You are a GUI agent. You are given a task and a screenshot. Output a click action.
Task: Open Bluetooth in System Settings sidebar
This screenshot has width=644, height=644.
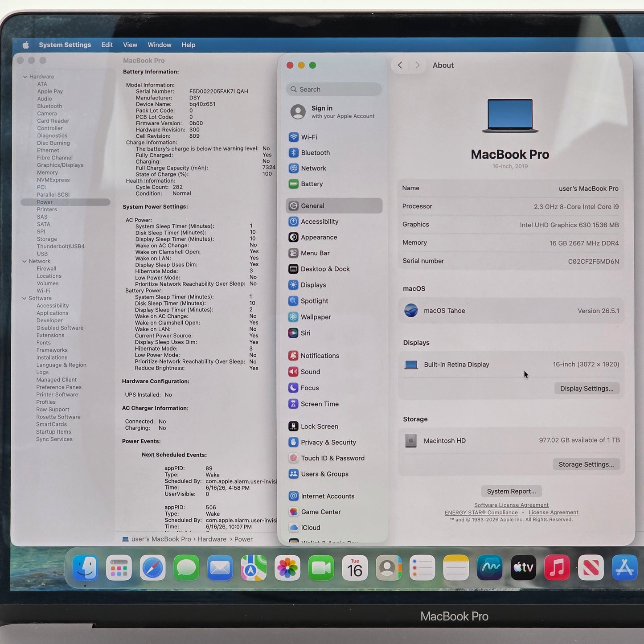(334, 152)
